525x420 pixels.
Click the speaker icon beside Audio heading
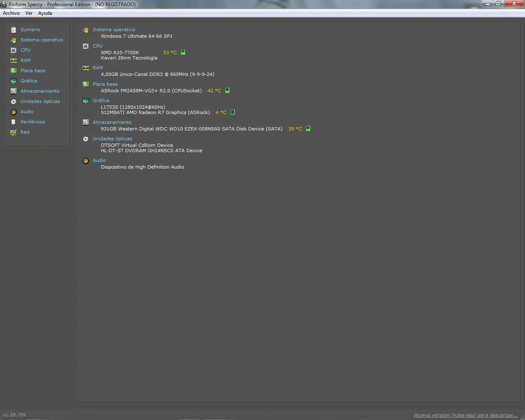click(86, 160)
